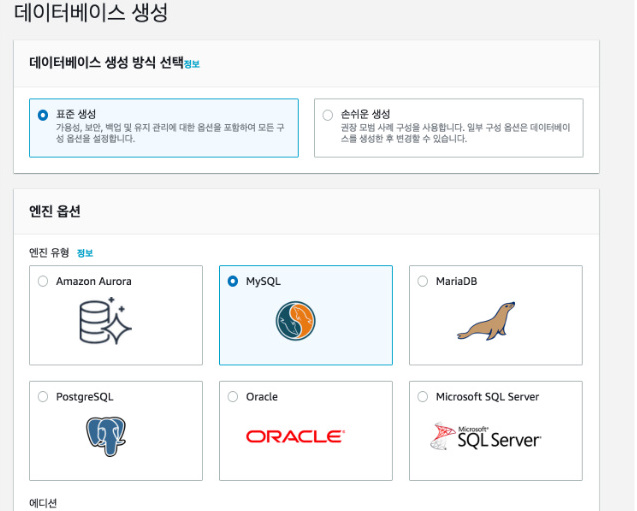This screenshot has width=637, height=511.
Task: Open 정보 link next to 엔진 유형
Action: (85, 253)
